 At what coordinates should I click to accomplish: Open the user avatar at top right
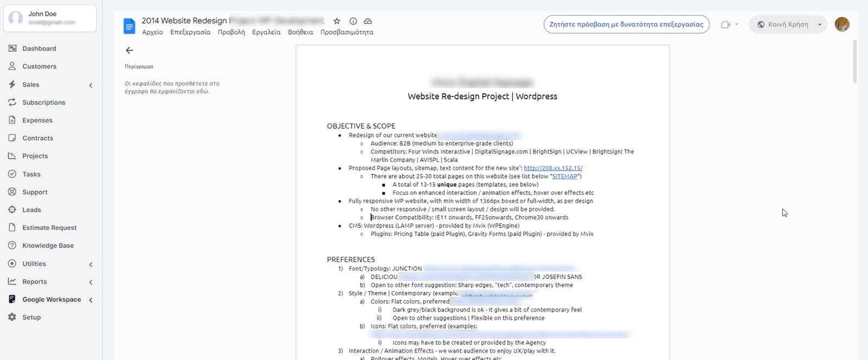click(x=842, y=24)
